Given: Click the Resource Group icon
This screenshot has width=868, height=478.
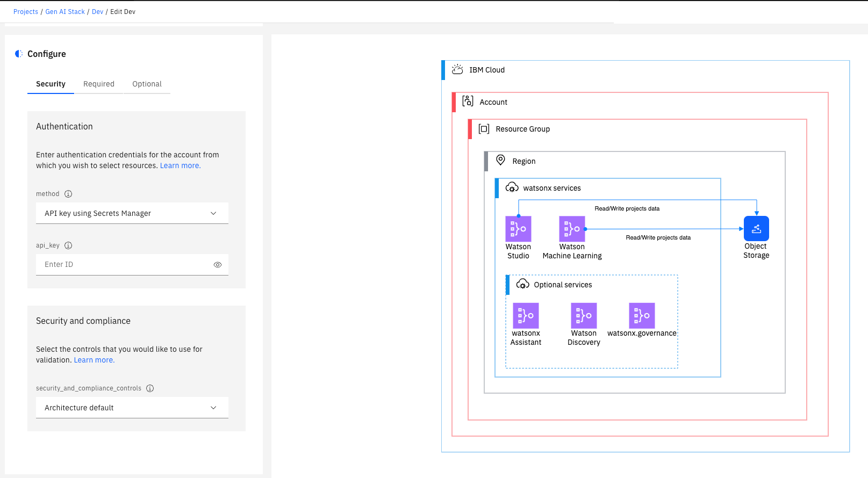Looking at the screenshot, I should [x=484, y=129].
